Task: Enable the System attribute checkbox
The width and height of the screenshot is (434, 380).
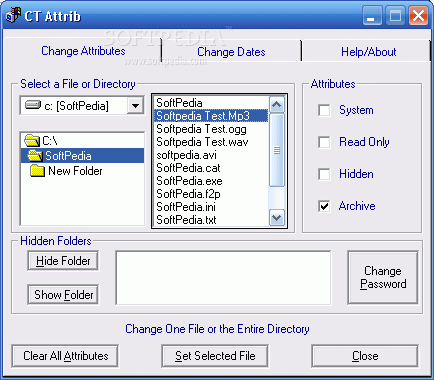Action: (324, 110)
